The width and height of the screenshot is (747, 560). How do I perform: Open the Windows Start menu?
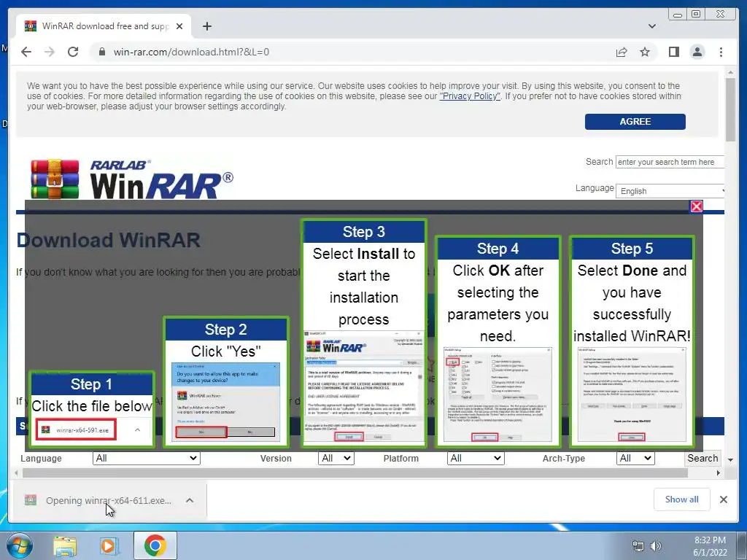tap(19, 545)
